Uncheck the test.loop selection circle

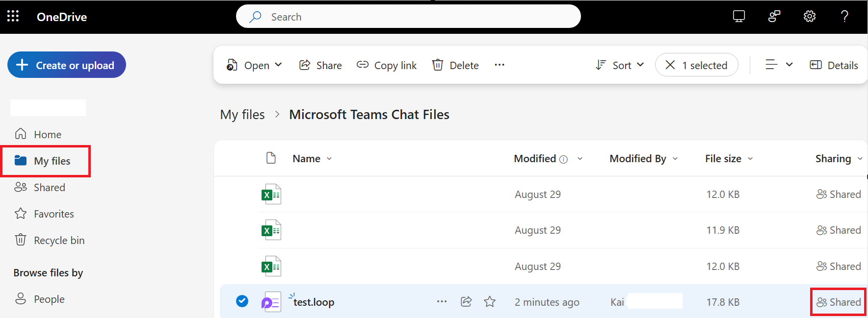(x=242, y=301)
